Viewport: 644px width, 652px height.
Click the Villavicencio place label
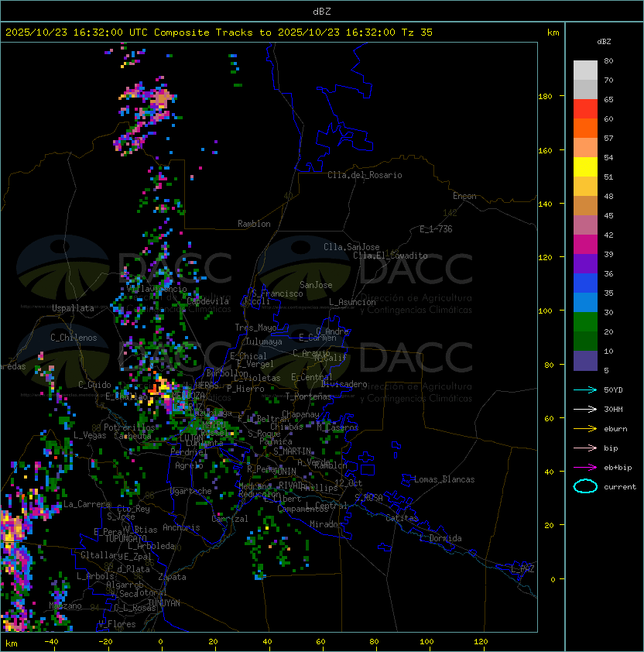(x=156, y=289)
